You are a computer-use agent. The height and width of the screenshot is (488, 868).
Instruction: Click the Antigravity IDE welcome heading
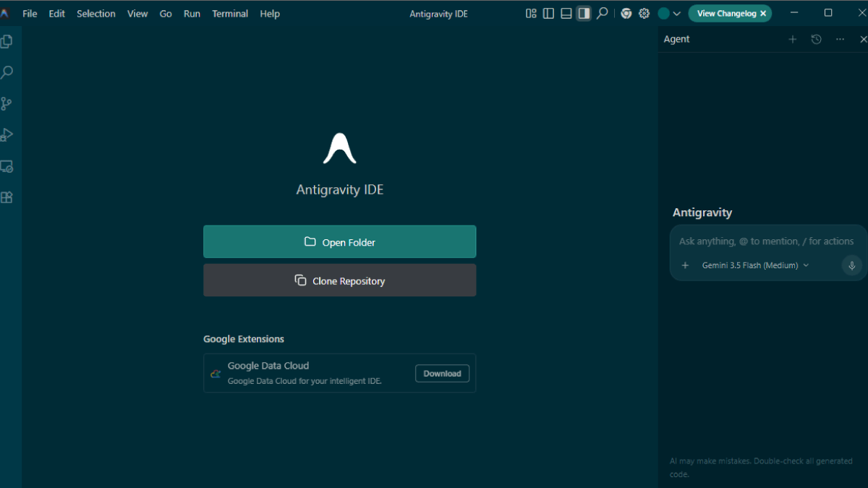pos(340,190)
